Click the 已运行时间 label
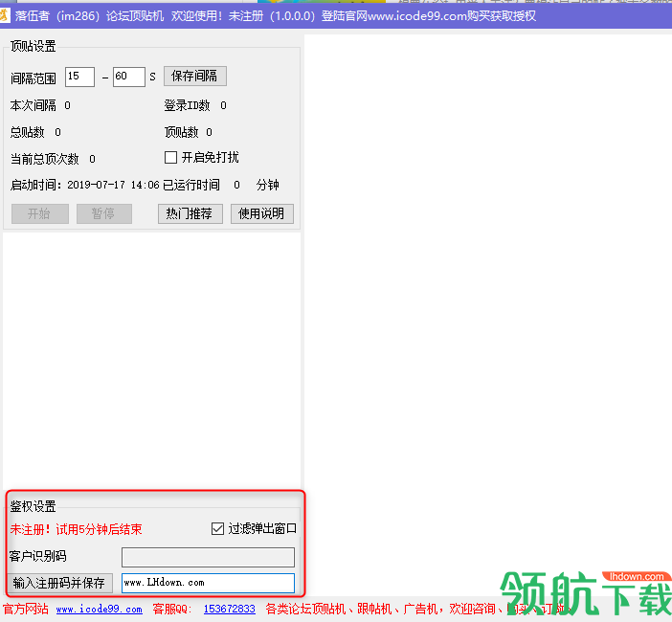The height and width of the screenshot is (622, 672). pyautogui.click(x=191, y=185)
